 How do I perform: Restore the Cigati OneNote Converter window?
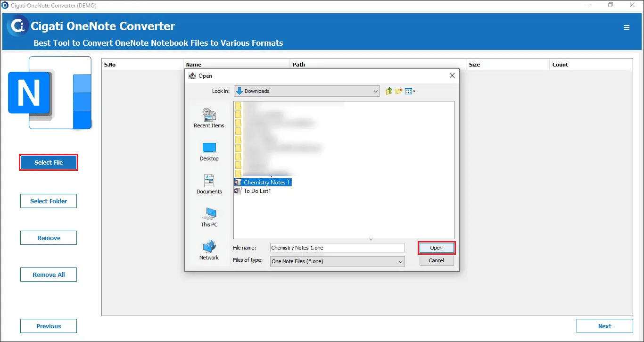coord(611,5)
